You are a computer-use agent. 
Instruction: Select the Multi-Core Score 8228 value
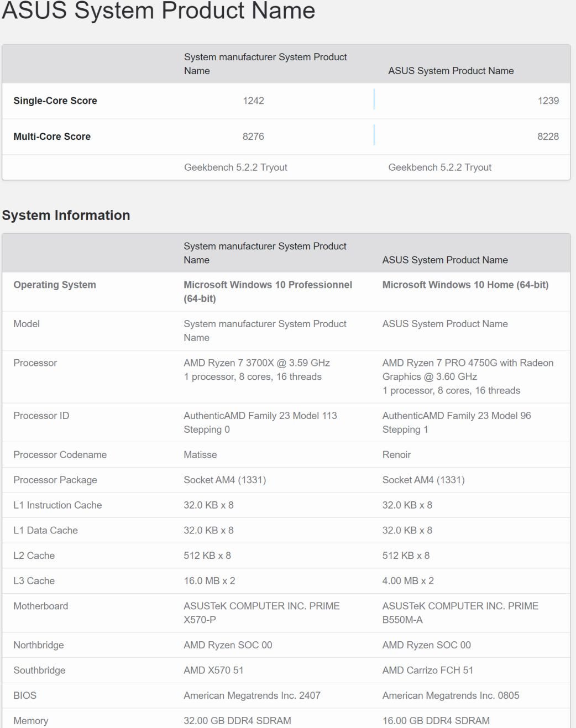pos(548,137)
